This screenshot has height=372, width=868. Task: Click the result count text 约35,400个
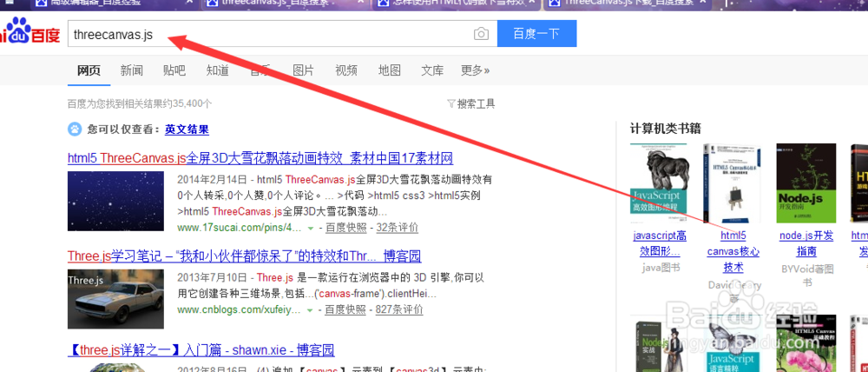140,103
